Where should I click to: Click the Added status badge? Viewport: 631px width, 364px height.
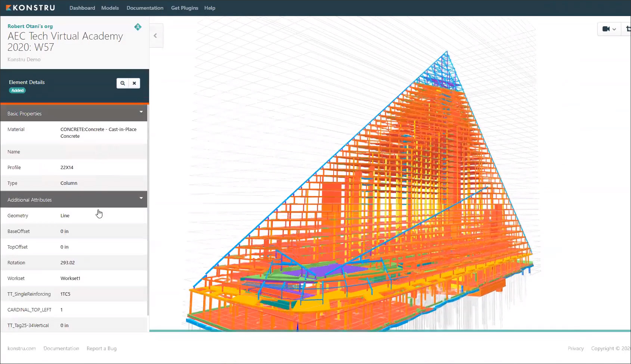click(x=18, y=90)
